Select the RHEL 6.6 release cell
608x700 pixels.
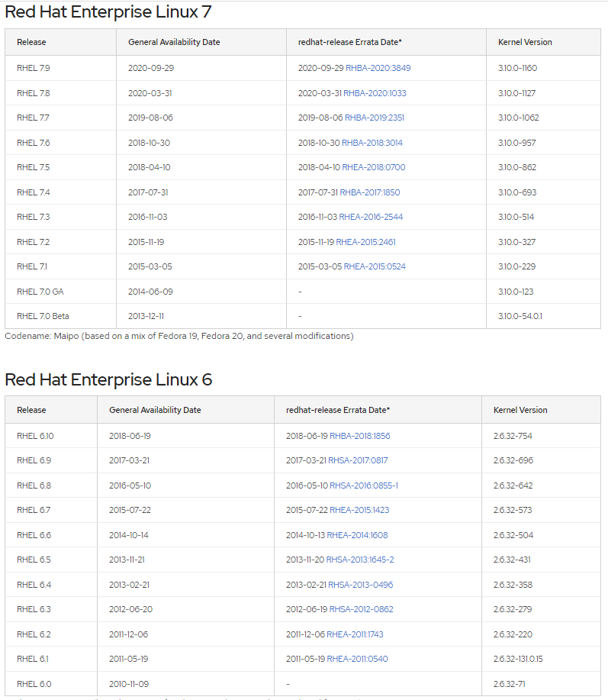51,535
